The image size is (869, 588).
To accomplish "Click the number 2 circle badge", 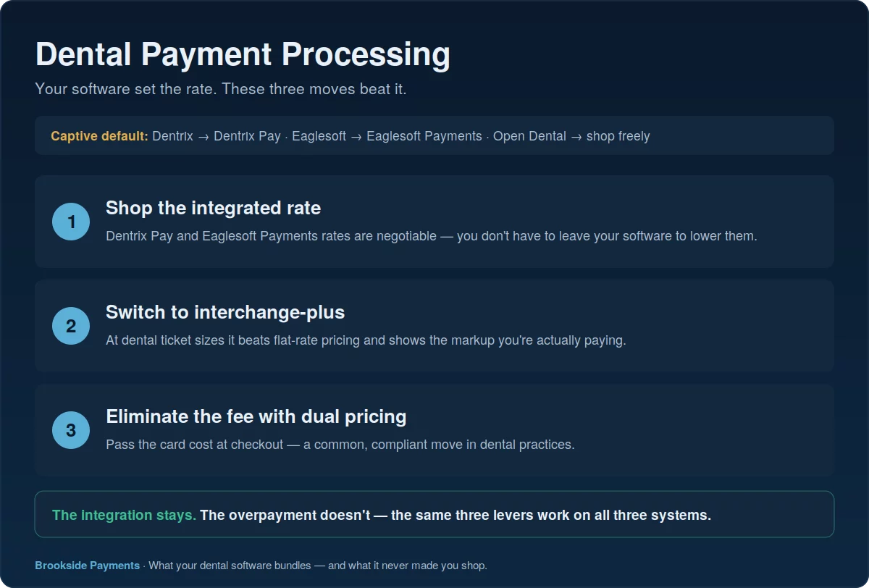I will (71, 326).
